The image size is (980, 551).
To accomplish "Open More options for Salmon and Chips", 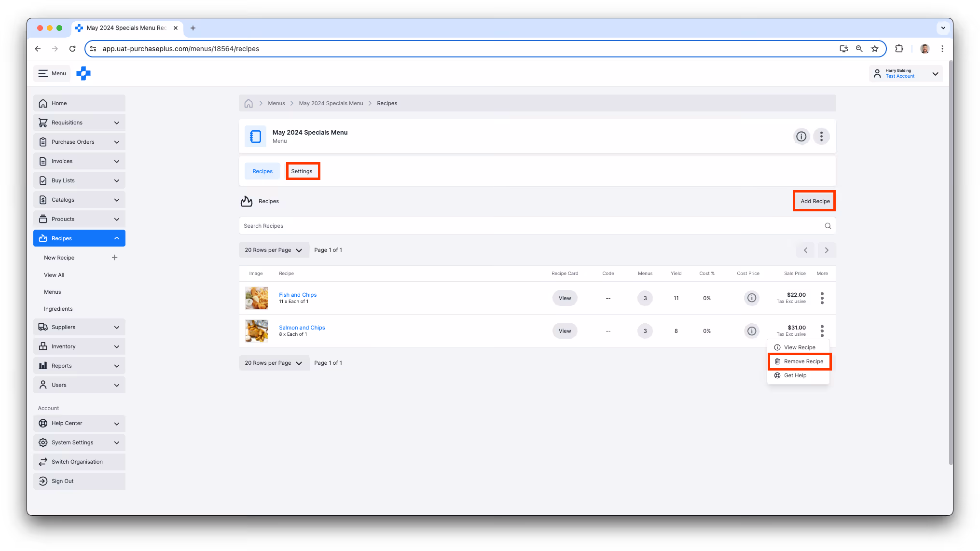I will coord(822,331).
